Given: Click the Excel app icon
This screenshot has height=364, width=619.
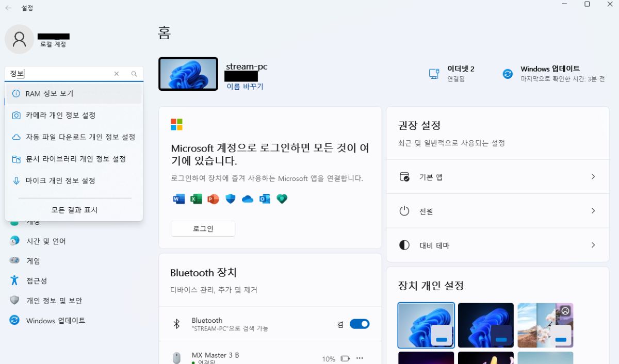Looking at the screenshot, I should pos(196,199).
